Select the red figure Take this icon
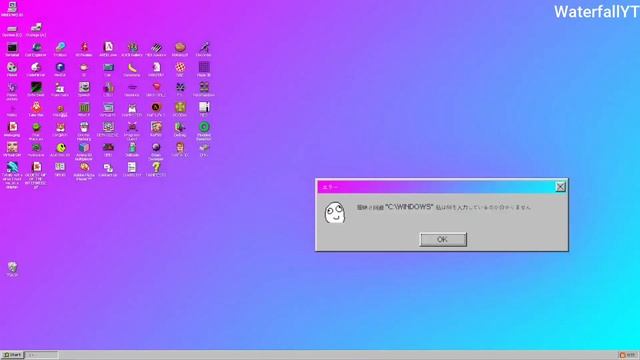Viewport: 640px width, 360px height. click(36, 107)
